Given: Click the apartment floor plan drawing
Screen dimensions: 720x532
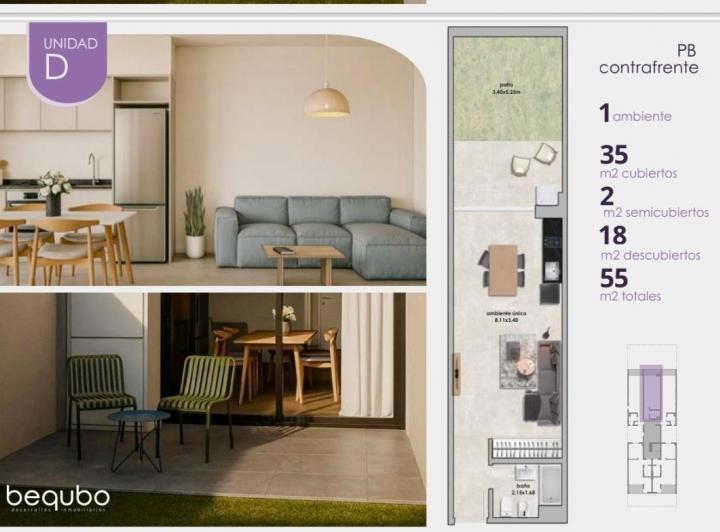Looking at the screenshot, I should 507,275.
